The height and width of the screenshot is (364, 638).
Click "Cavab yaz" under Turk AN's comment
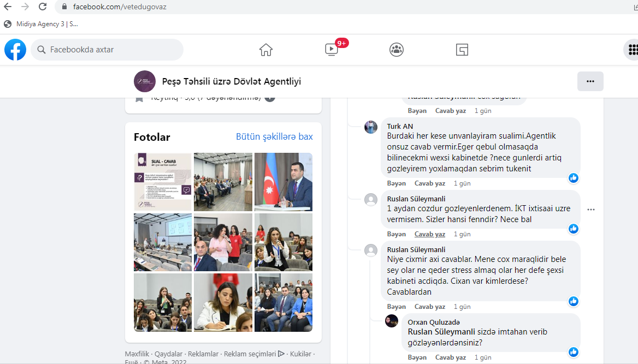(x=430, y=183)
